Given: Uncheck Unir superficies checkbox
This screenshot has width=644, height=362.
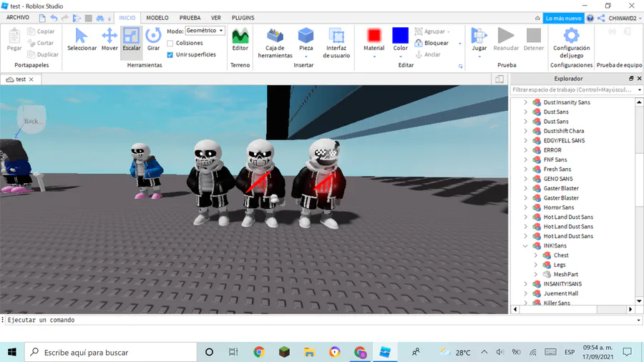Looking at the screenshot, I should click(170, 54).
